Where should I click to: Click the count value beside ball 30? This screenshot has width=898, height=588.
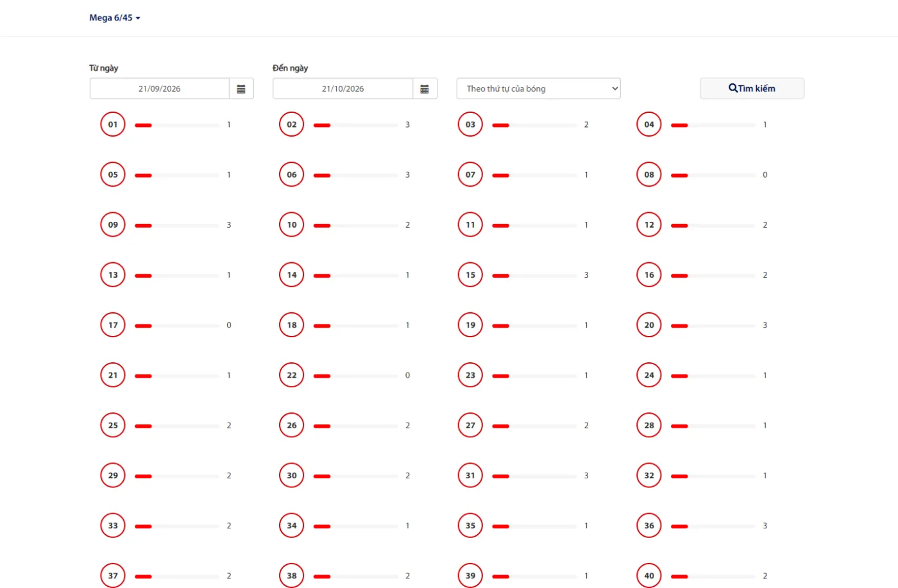407,476
